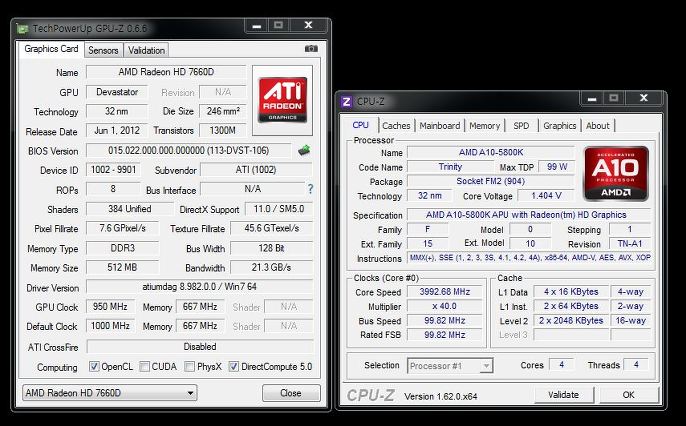The height and width of the screenshot is (426, 686).
Task: Click the AMD A10 processor logo
Action: (616, 174)
